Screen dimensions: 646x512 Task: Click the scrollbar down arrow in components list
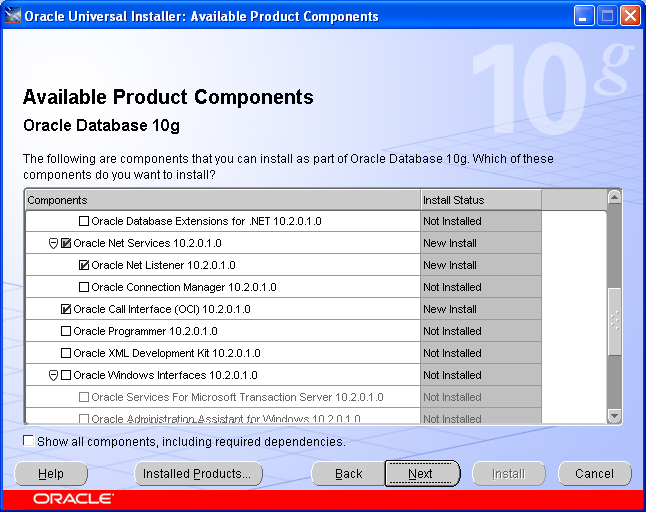[614, 416]
